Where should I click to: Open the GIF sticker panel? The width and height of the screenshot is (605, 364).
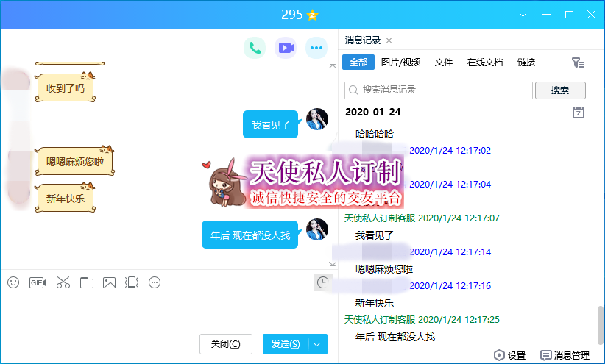point(38,282)
